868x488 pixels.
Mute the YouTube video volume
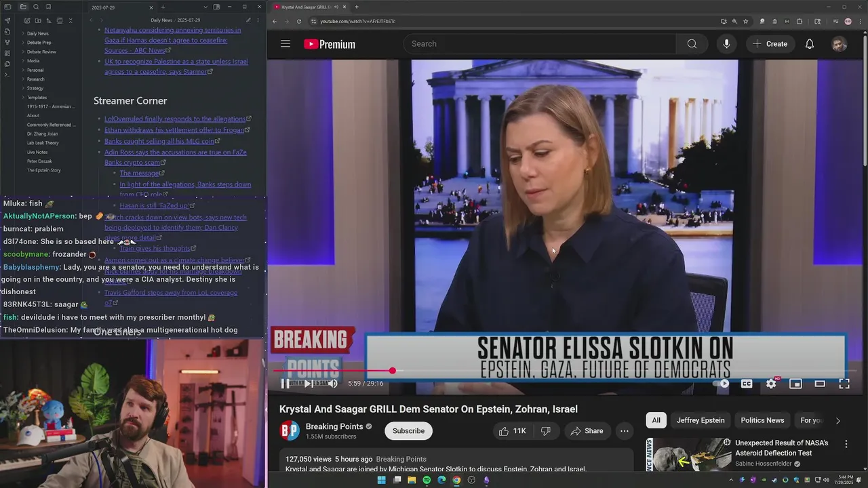click(332, 384)
